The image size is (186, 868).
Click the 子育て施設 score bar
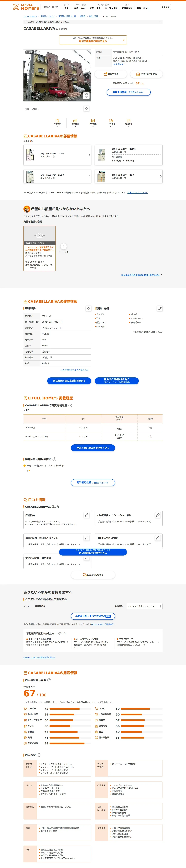click(70, 743)
